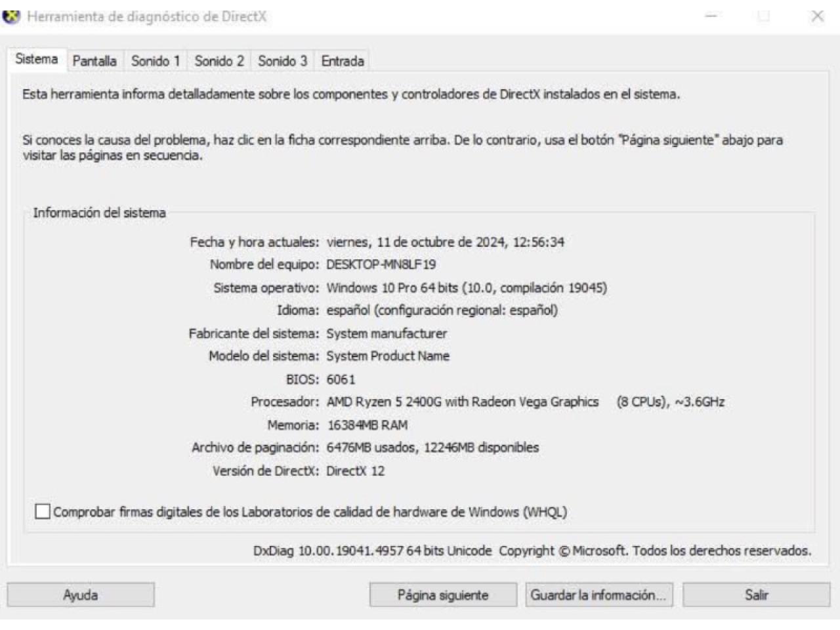Click the BIOS value 6061
This screenshot has width=840, height=630.
341,379
